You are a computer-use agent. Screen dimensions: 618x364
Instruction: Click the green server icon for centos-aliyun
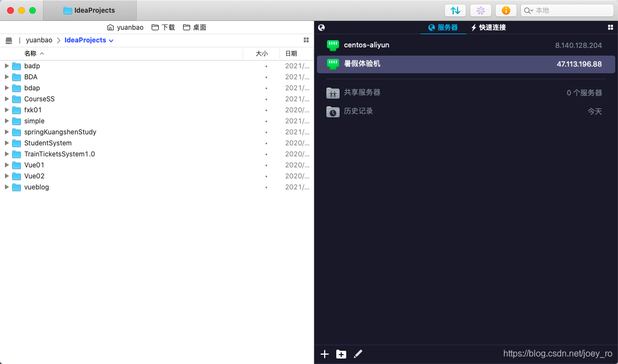click(333, 45)
